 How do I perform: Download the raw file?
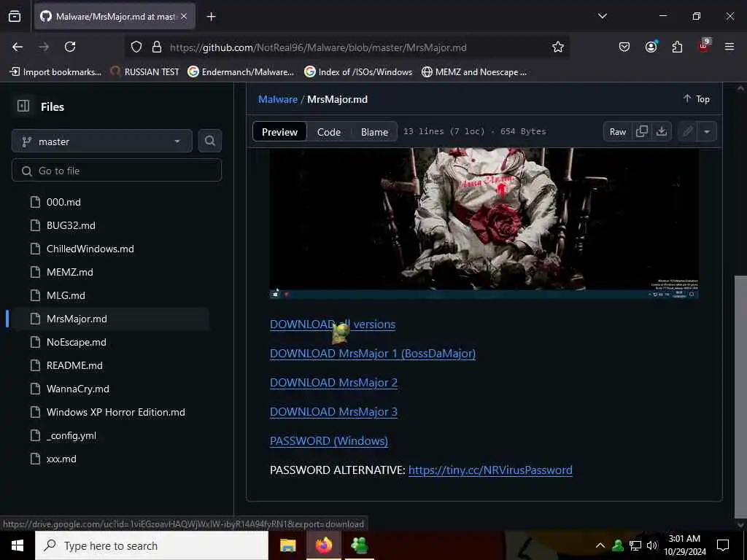pyautogui.click(x=661, y=131)
